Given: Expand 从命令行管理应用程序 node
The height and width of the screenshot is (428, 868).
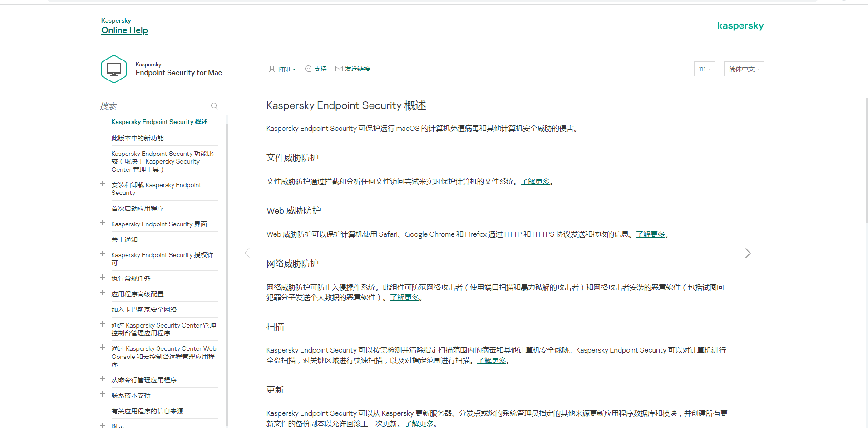Looking at the screenshot, I should click(x=103, y=379).
